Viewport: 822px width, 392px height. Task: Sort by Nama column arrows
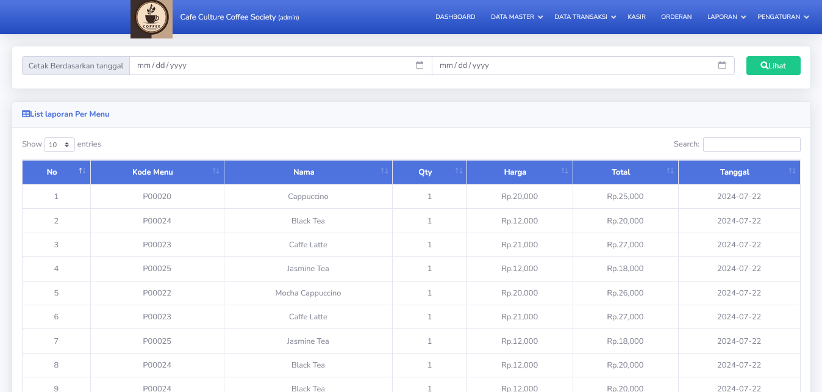tap(384, 171)
